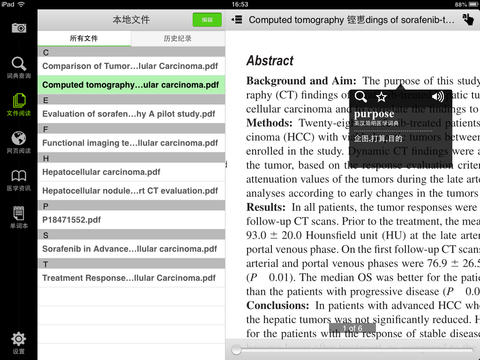
Task: Open settings gear in sidebar
Action: click(x=19, y=343)
